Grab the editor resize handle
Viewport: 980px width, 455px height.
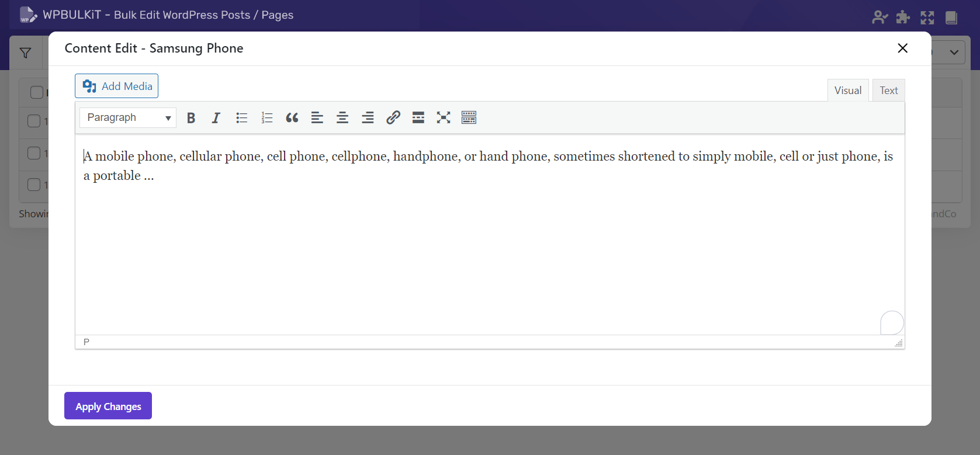pos(899,343)
